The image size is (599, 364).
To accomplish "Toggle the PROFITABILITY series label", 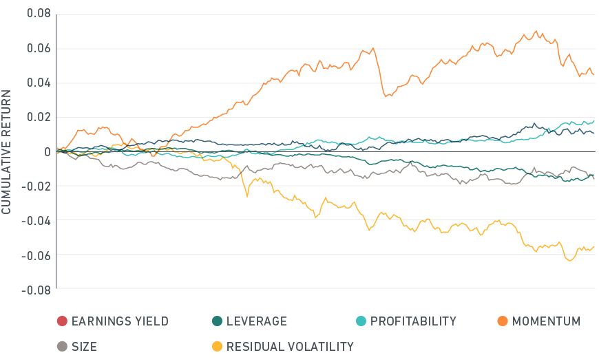I will (x=413, y=321).
